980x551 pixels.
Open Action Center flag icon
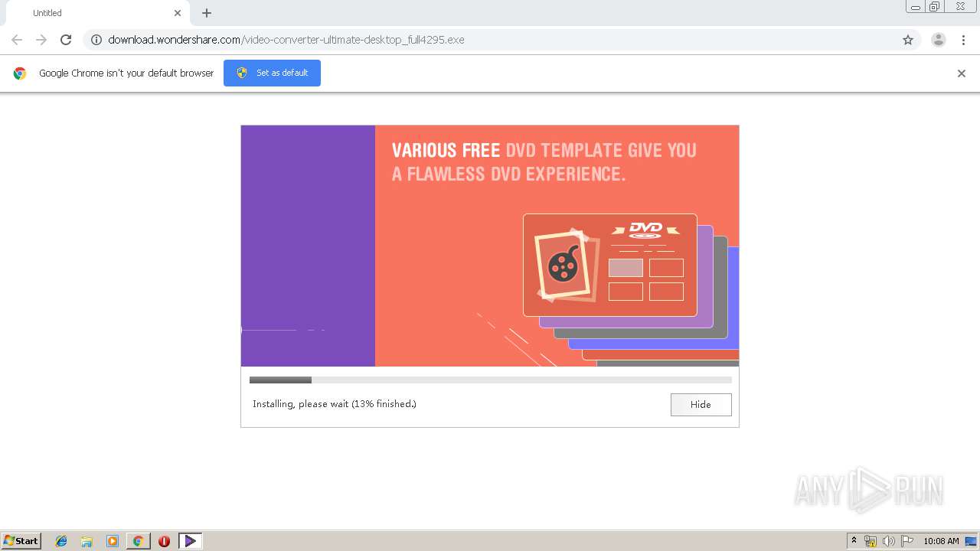click(907, 541)
